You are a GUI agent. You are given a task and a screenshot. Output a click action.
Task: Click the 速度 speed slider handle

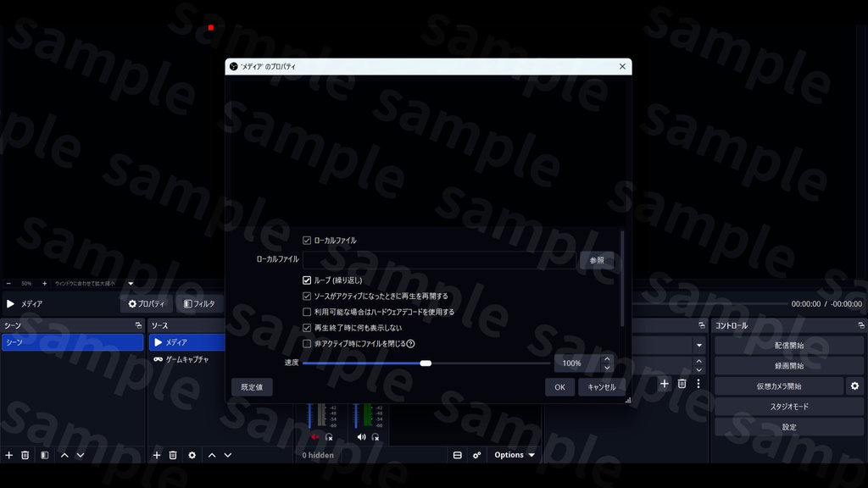point(426,363)
